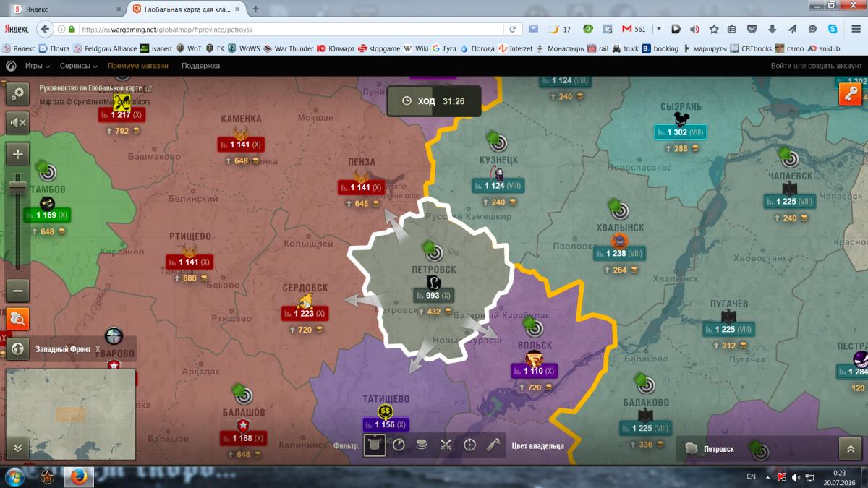Open the Монастырь bookmark
The height and width of the screenshot is (488, 868).
[x=561, y=48]
